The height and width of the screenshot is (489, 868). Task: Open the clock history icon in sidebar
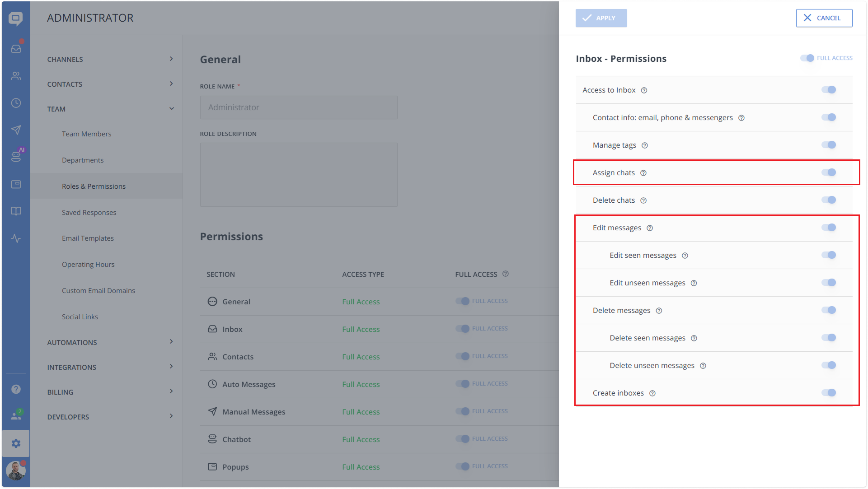(16, 102)
